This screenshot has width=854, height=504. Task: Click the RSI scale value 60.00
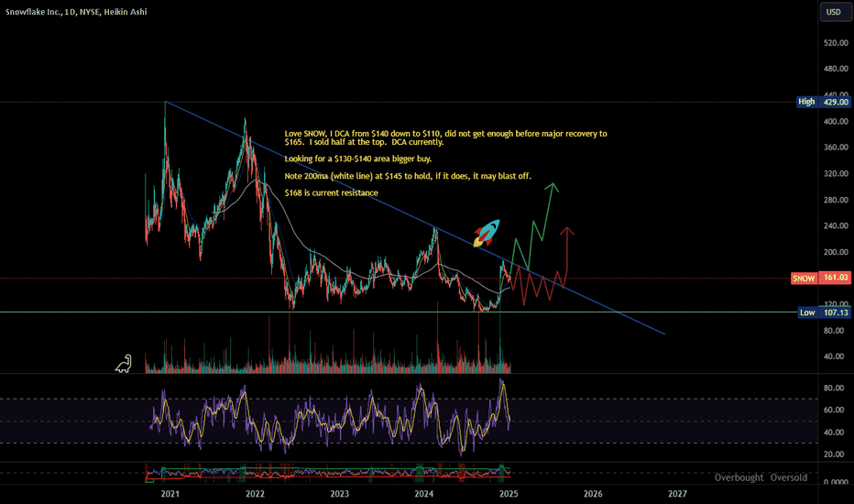[x=836, y=410]
